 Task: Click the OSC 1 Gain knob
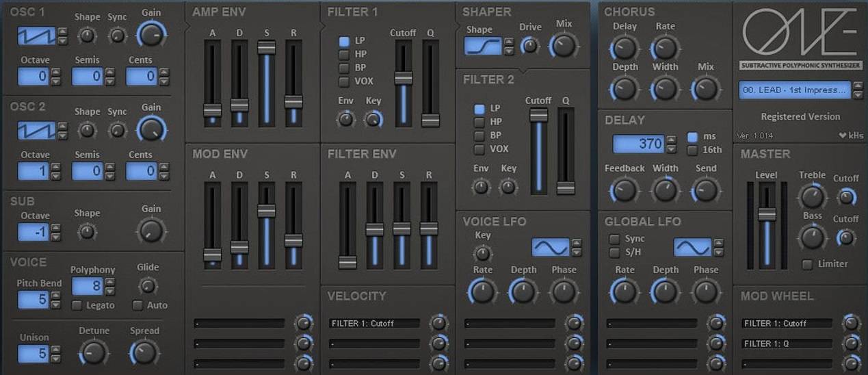[151, 33]
